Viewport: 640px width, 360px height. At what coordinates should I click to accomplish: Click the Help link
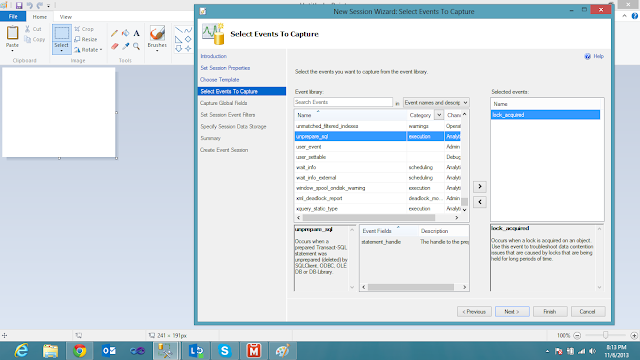(x=598, y=56)
